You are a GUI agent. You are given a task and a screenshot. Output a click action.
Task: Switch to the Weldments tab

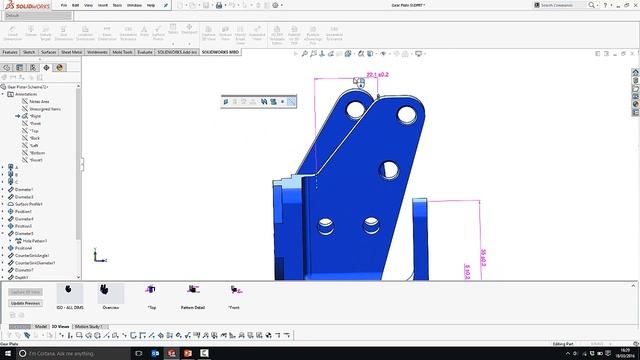coord(97,52)
